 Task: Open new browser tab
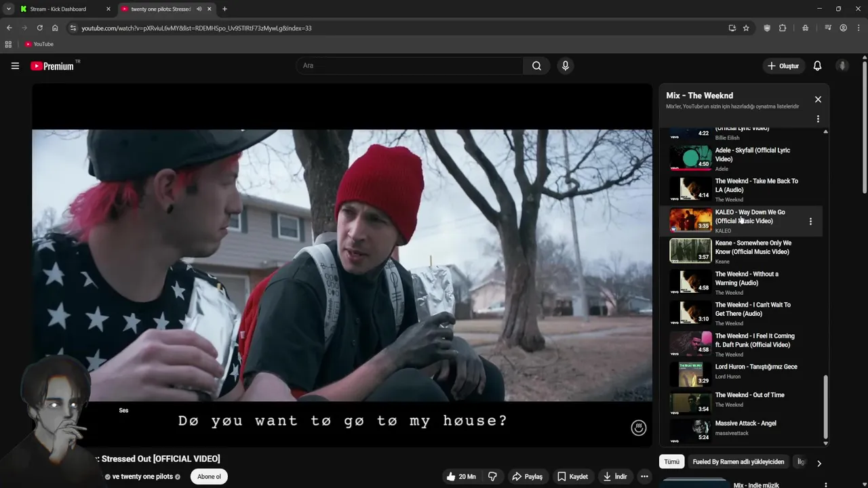[x=224, y=9]
